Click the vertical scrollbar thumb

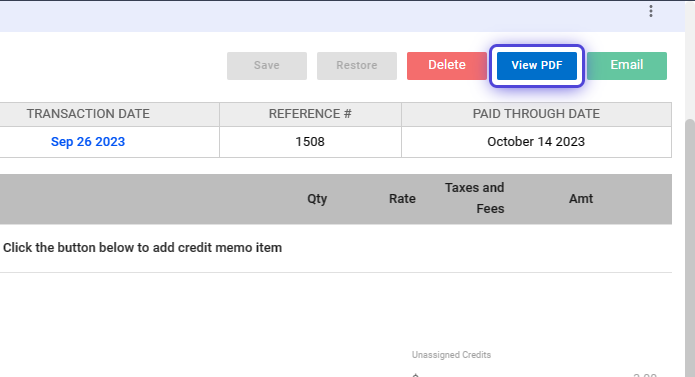pos(690,248)
